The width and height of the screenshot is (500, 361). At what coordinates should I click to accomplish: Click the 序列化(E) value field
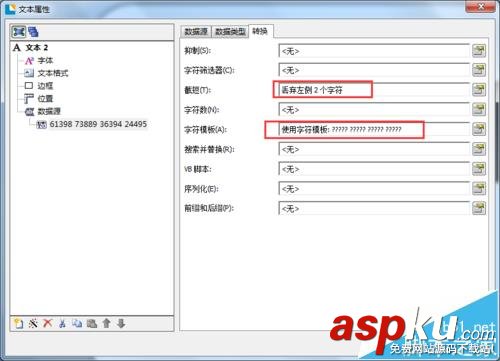374,189
